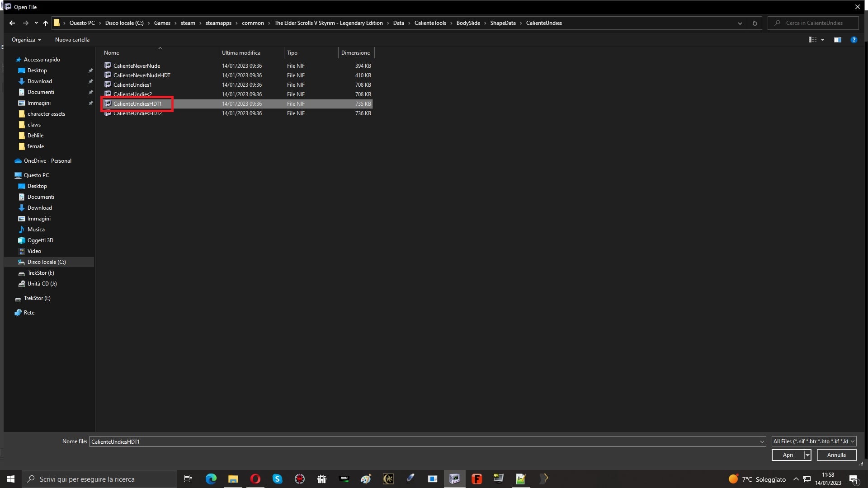Navigate up one folder level

coord(45,23)
